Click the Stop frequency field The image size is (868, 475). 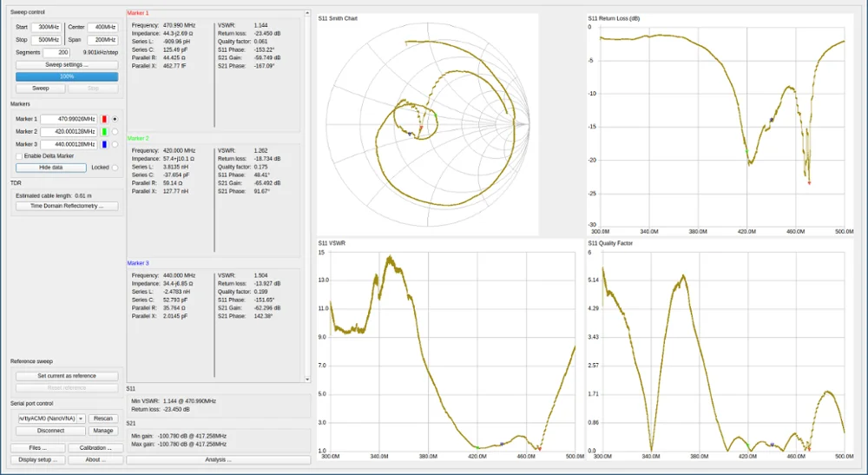[x=47, y=40]
